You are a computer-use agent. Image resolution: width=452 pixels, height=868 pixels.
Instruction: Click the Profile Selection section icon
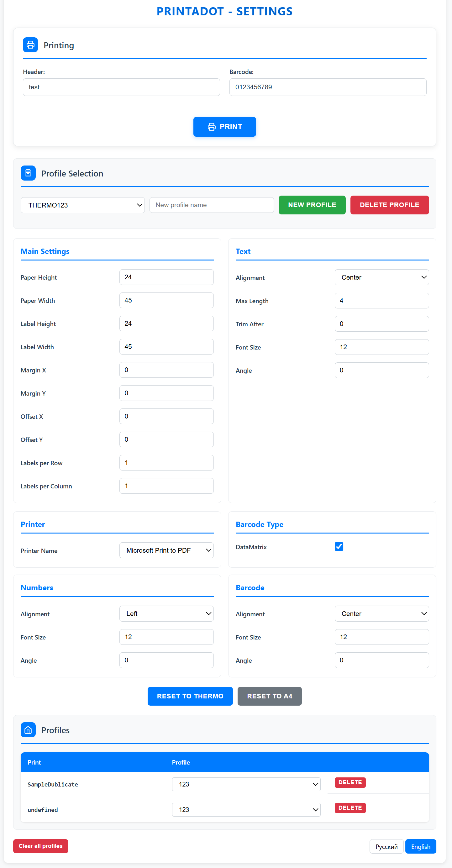click(28, 173)
